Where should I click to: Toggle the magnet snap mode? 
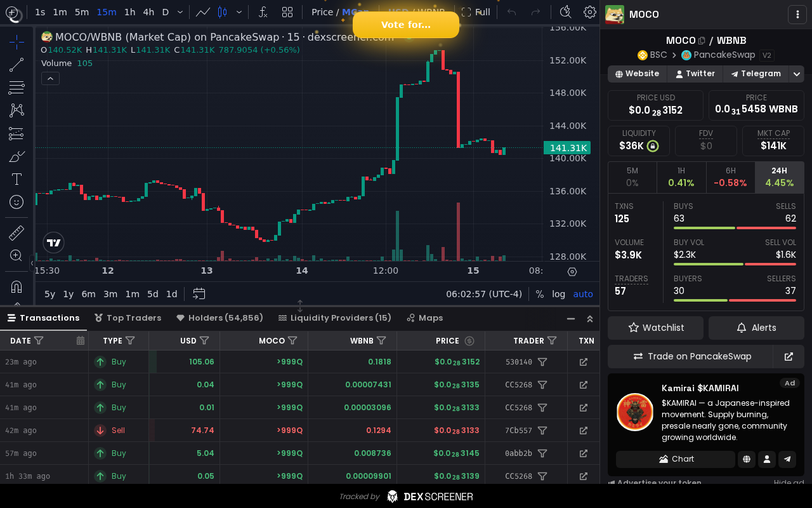pos(16,287)
